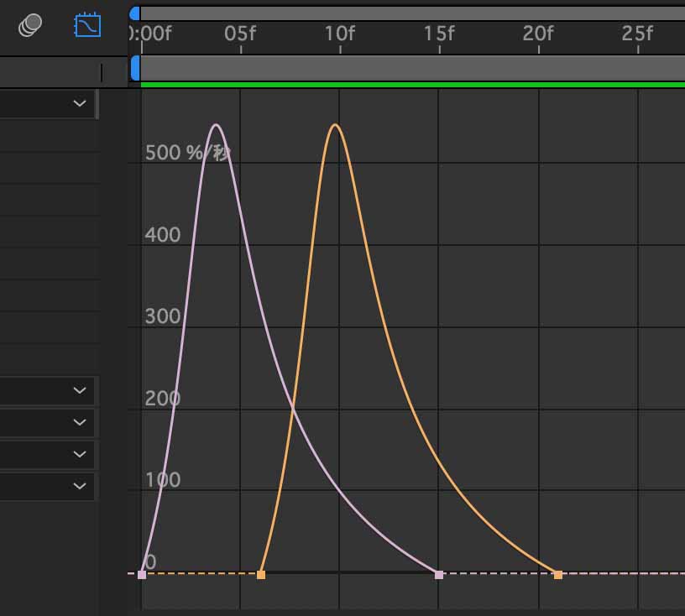Click the 25f mark on time ruler
The image size is (685, 616).
pos(637,34)
